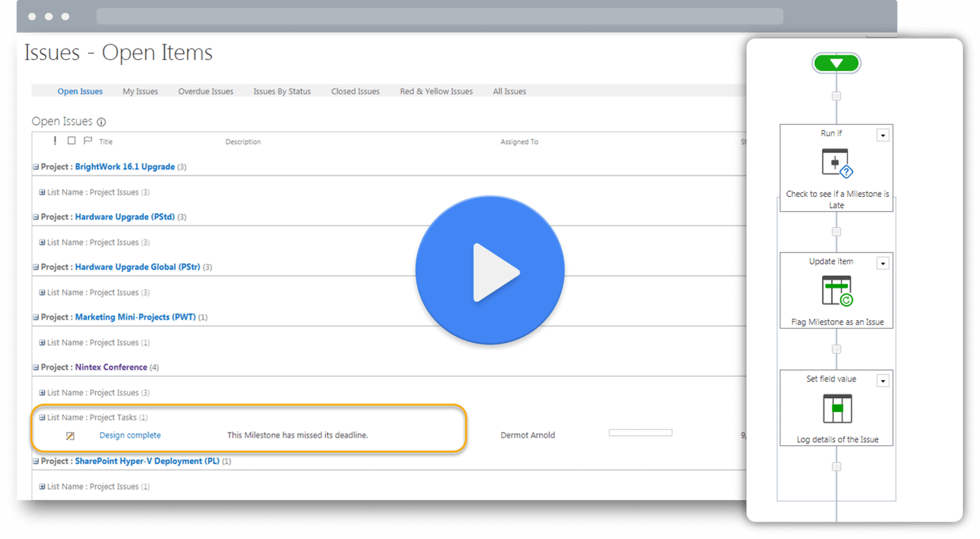Click the 'Check to see if a Milestone is Late' label

(x=837, y=200)
